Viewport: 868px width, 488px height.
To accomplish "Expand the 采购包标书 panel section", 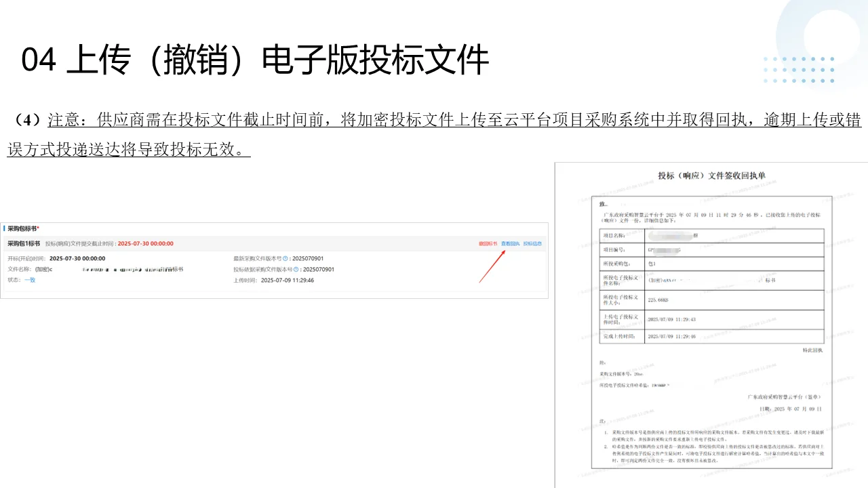I will [x=24, y=228].
